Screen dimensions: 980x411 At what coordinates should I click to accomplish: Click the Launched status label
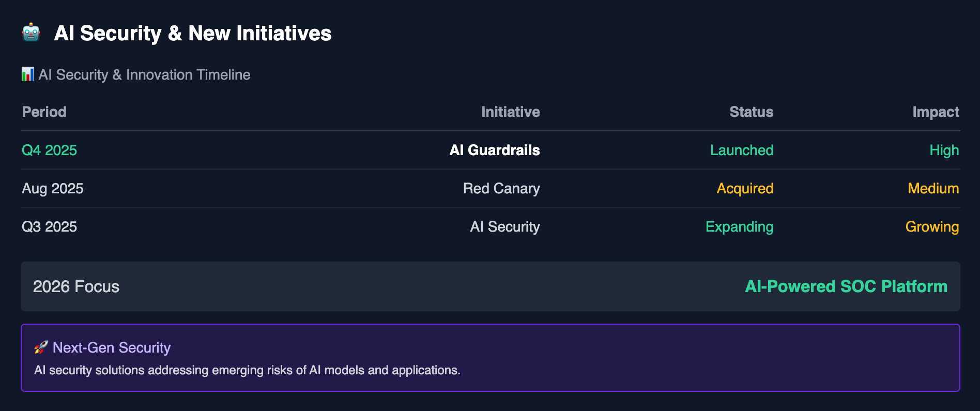(x=742, y=150)
